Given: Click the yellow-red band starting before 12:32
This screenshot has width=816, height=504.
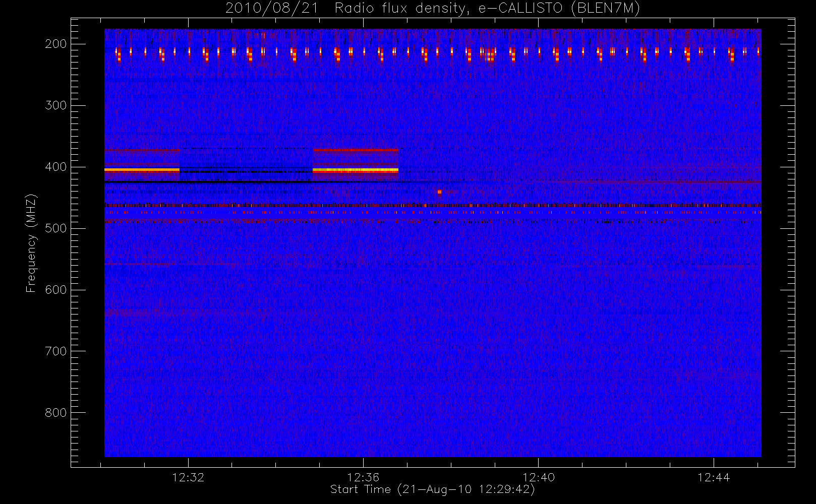Looking at the screenshot, I should (x=142, y=170).
